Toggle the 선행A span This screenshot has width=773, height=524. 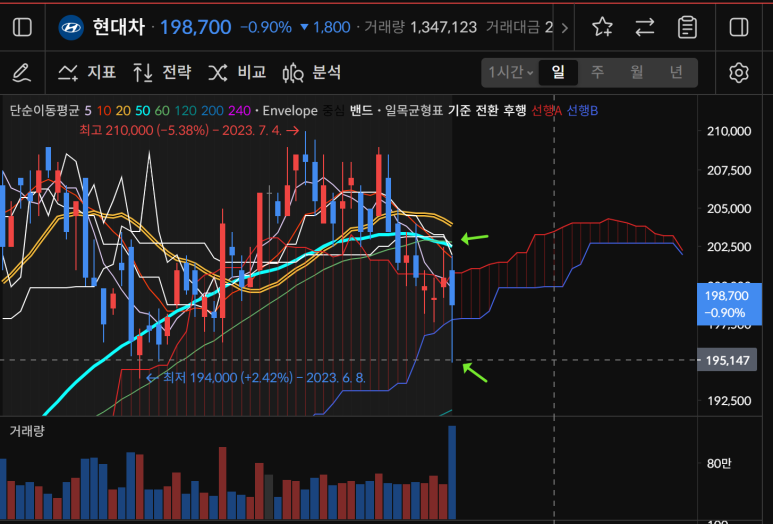click(x=547, y=110)
